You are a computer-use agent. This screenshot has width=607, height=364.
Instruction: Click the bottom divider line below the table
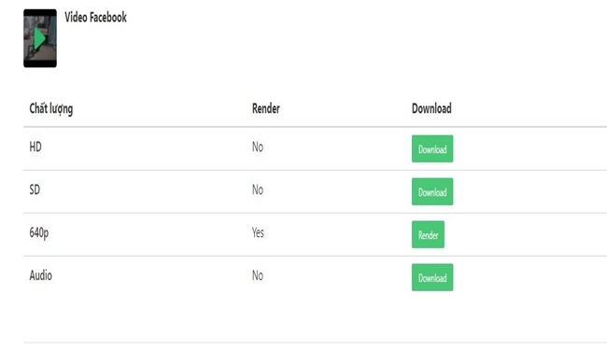tap(315, 343)
